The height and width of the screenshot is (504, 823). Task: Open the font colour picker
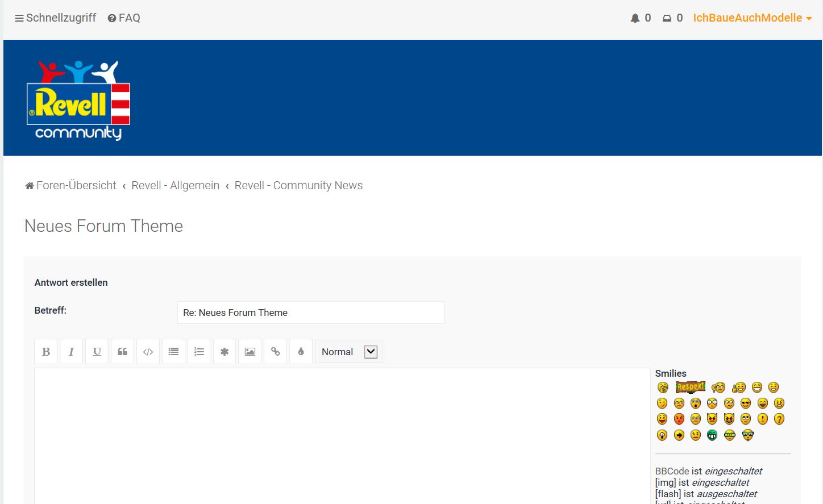click(x=301, y=352)
